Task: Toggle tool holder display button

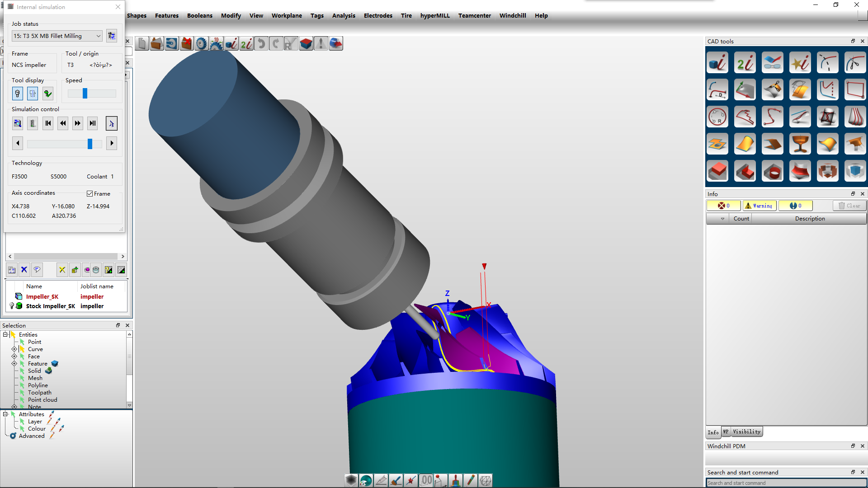Action: point(33,94)
